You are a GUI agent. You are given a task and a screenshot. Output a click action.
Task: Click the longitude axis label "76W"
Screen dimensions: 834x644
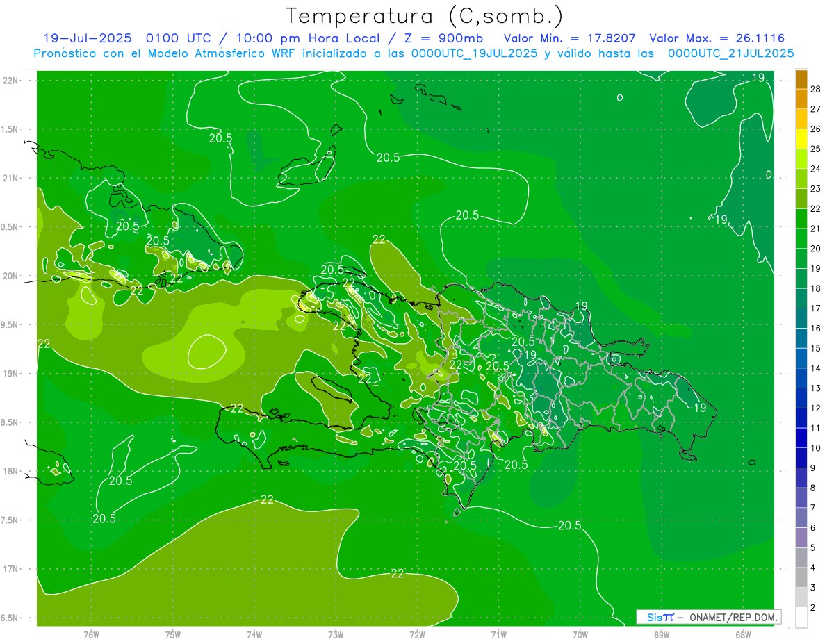coord(91,635)
